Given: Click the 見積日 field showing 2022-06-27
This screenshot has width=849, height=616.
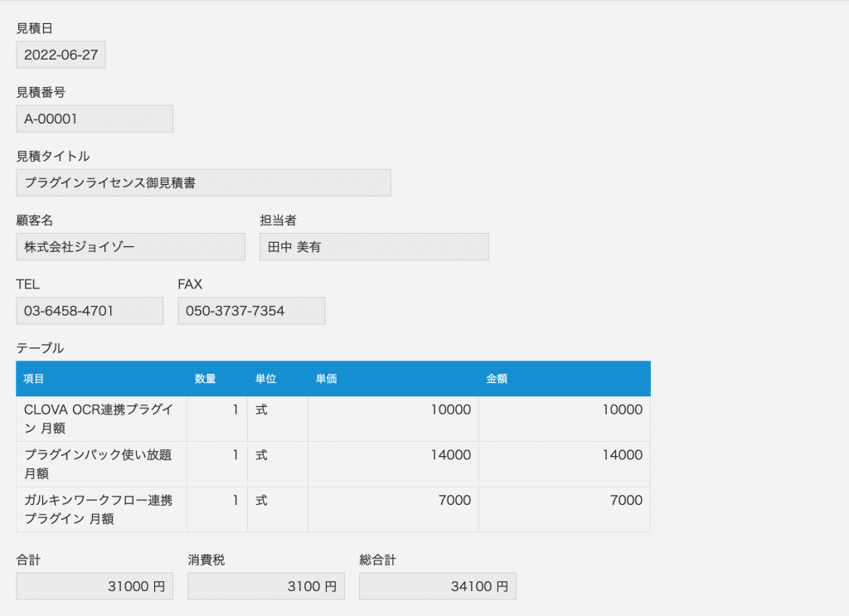Looking at the screenshot, I should 61,55.
